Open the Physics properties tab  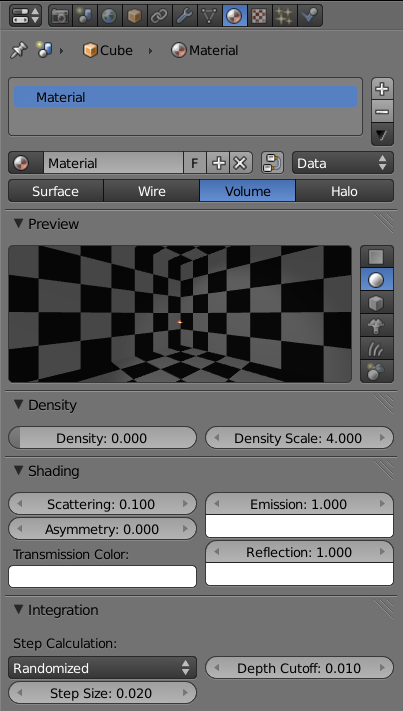[x=310, y=15]
